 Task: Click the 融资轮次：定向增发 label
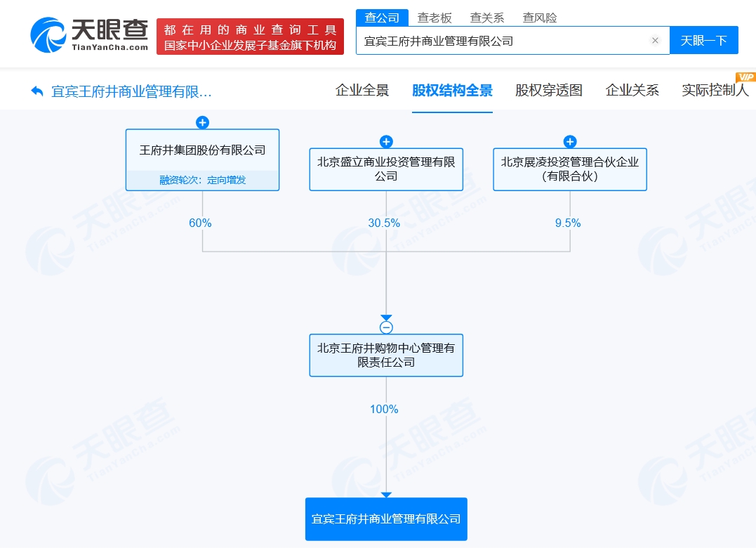point(202,180)
